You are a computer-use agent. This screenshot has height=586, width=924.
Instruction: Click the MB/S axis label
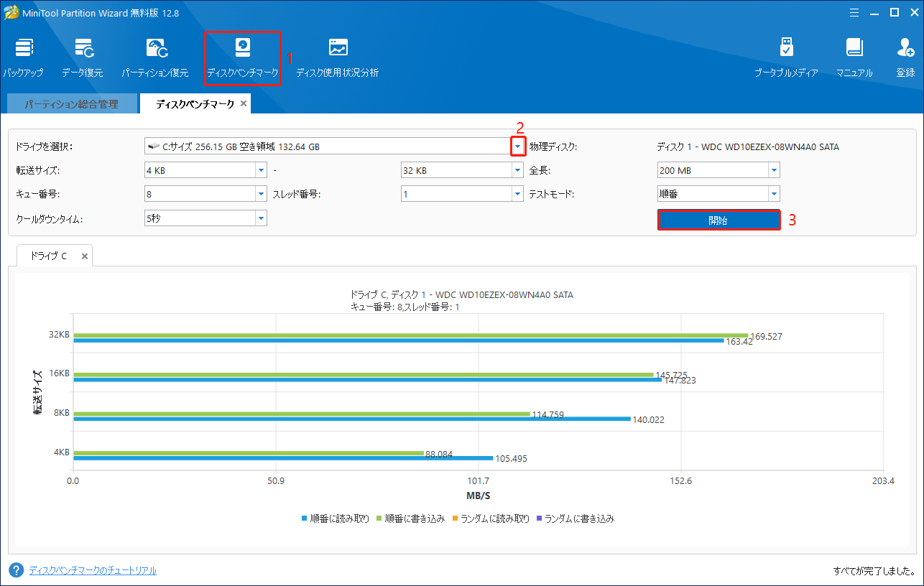pos(478,496)
